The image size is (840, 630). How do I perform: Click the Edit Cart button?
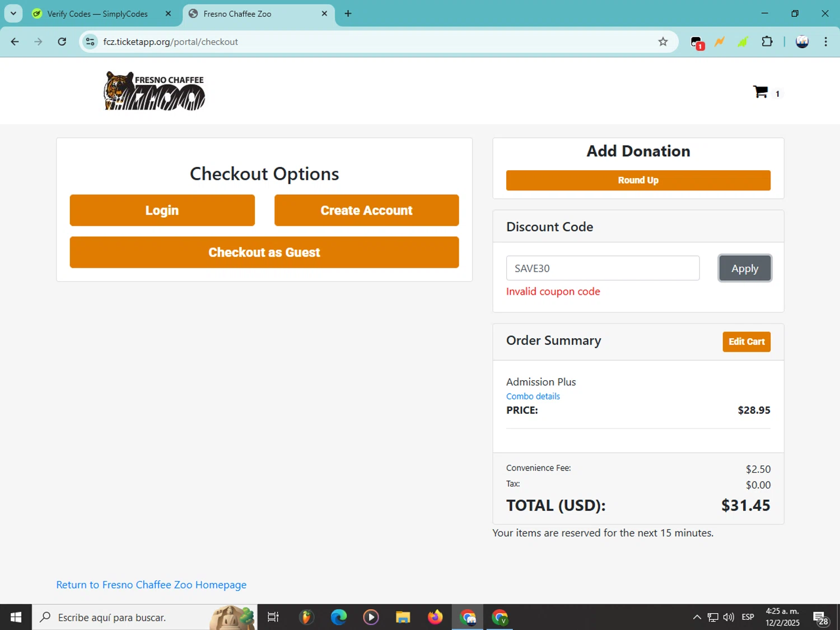(x=746, y=342)
